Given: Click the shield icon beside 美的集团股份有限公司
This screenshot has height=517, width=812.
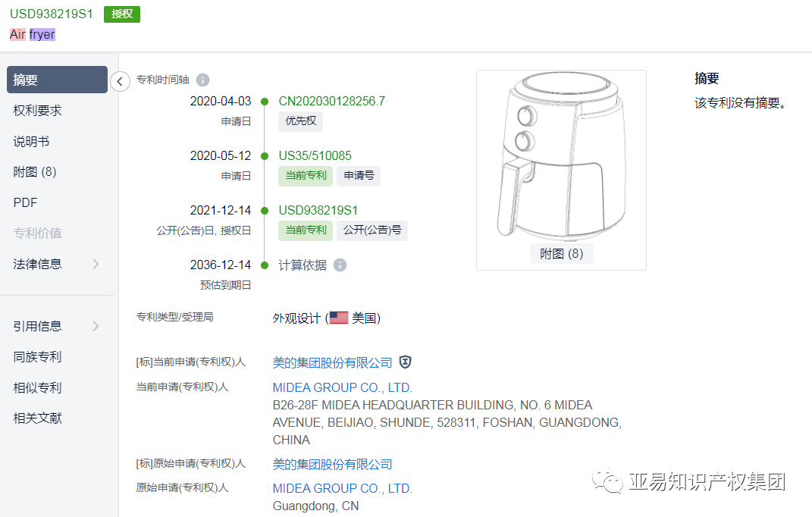Looking at the screenshot, I should point(405,362).
